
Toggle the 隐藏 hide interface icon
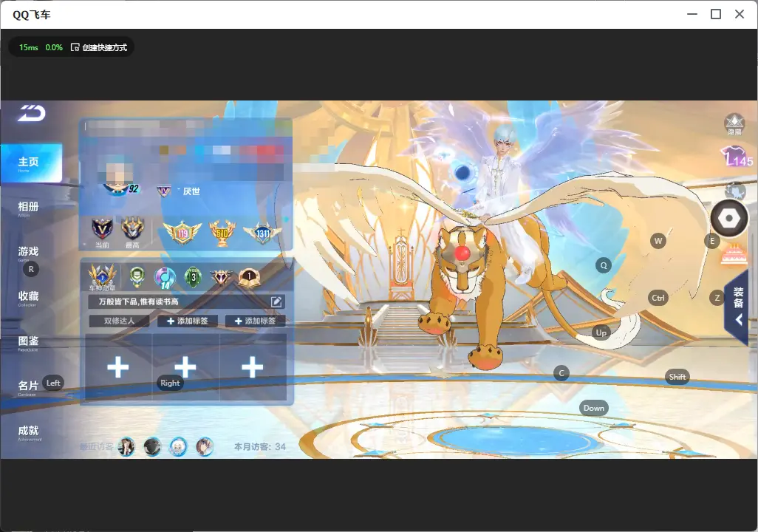click(x=734, y=124)
